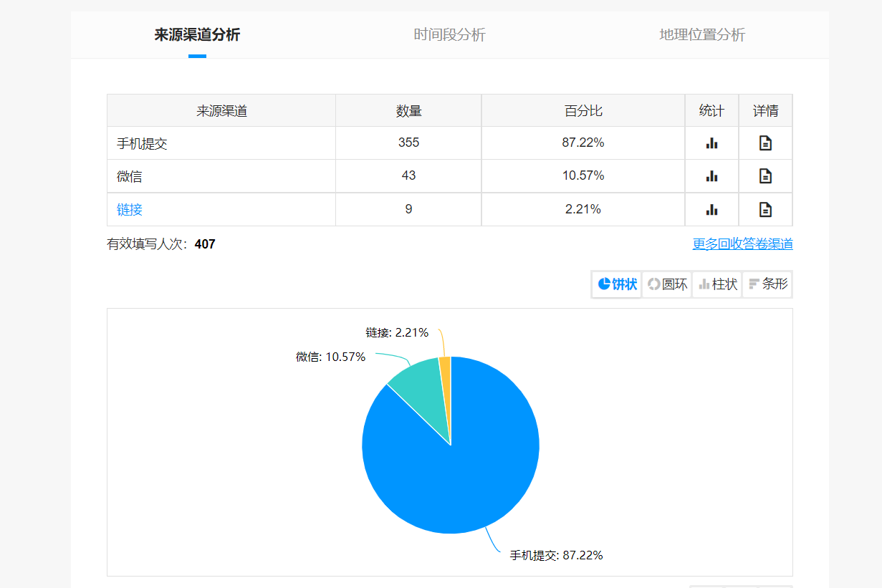Click the 微信: 10.57% chart label
The image size is (882, 588).
click(x=330, y=357)
